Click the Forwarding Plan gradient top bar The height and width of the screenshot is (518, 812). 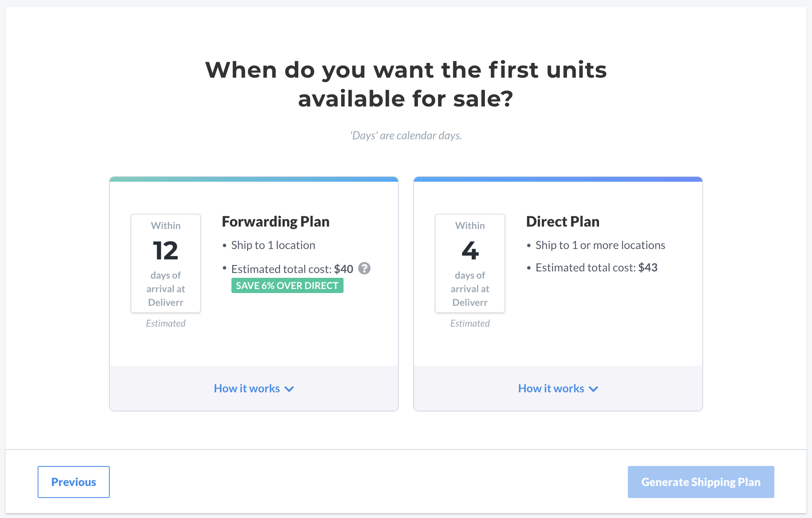(x=254, y=179)
